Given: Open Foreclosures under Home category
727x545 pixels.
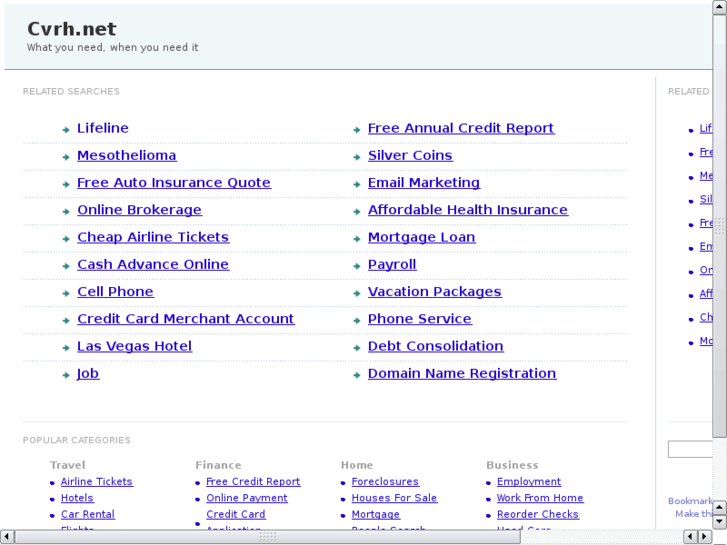Looking at the screenshot, I should click(x=385, y=482).
